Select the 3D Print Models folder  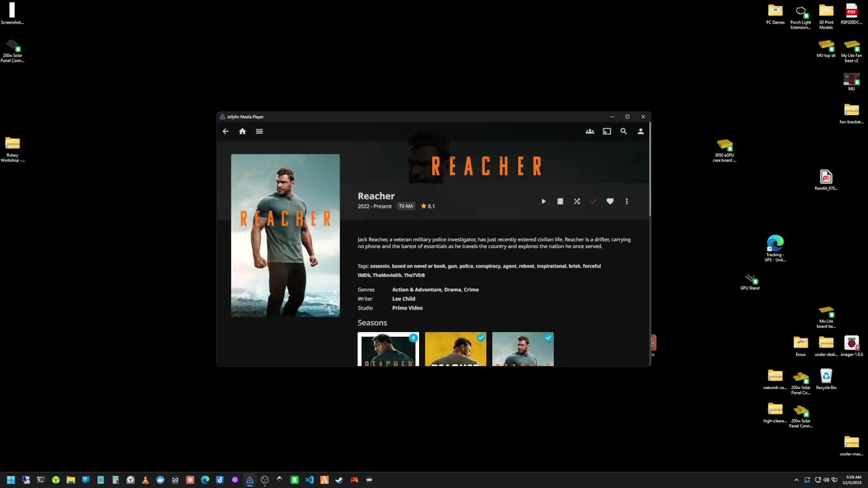pos(826,17)
